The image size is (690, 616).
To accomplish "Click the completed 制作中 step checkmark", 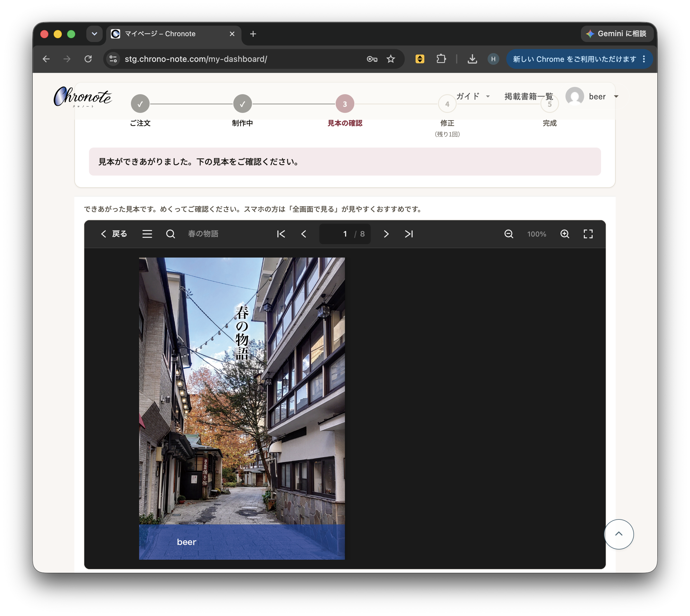I will tap(242, 104).
